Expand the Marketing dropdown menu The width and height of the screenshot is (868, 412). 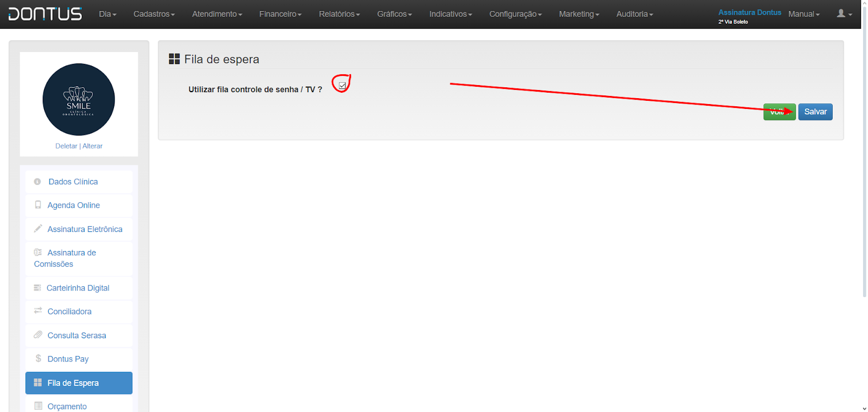pos(579,14)
